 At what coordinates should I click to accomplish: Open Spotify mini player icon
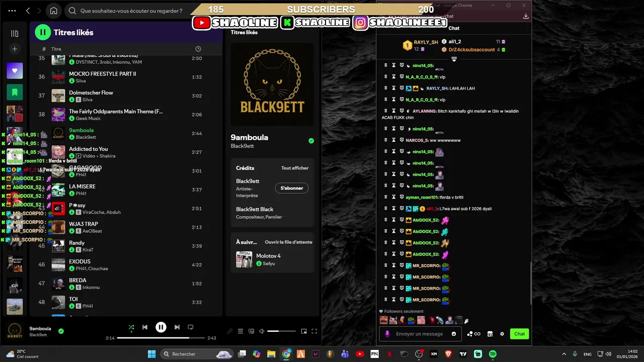click(x=304, y=331)
